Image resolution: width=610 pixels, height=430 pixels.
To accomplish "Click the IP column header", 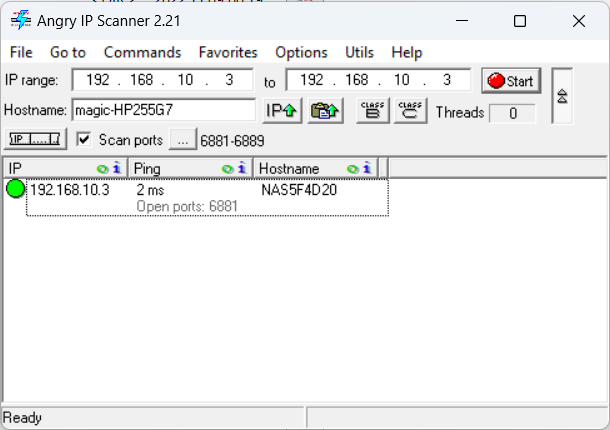I will 65,168.
